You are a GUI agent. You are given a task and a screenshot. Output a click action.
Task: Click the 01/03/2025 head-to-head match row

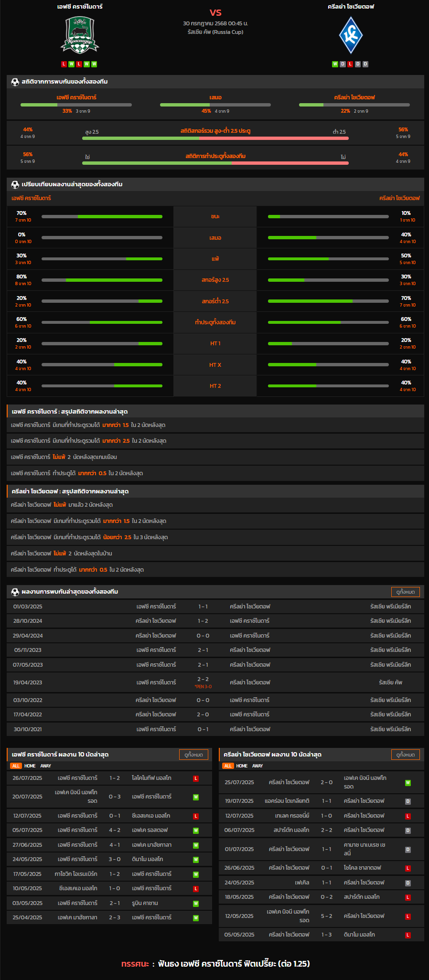coord(215,607)
